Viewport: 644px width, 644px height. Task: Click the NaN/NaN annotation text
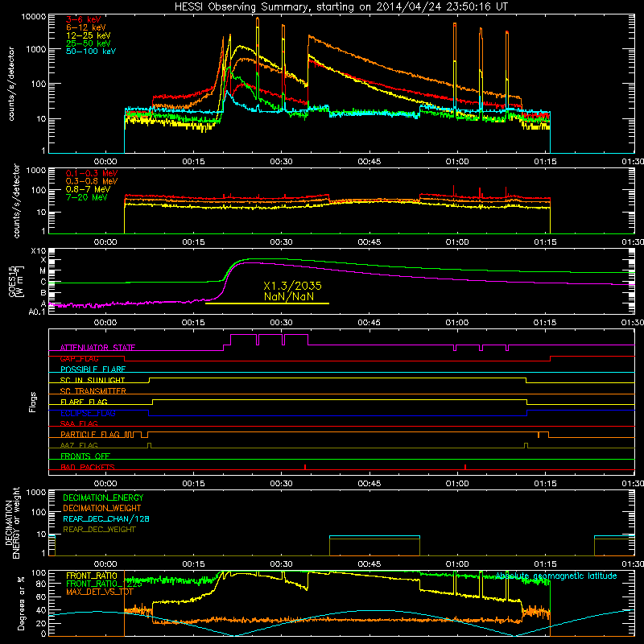click(x=289, y=296)
